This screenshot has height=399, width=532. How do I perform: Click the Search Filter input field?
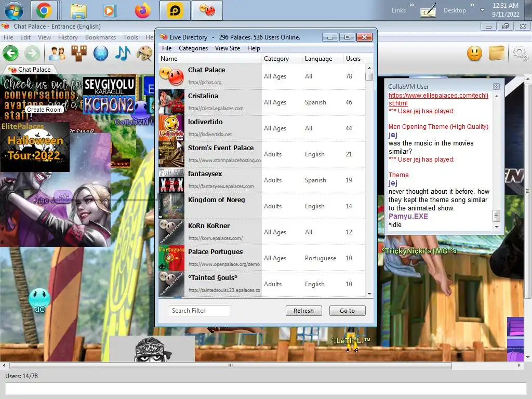pyautogui.click(x=199, y=311)
